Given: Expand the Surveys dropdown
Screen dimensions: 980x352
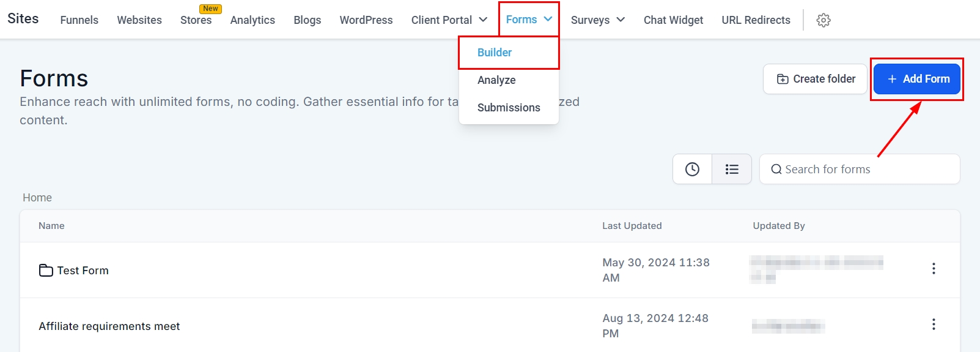Looking at the screenshot, I should [597, 20].
